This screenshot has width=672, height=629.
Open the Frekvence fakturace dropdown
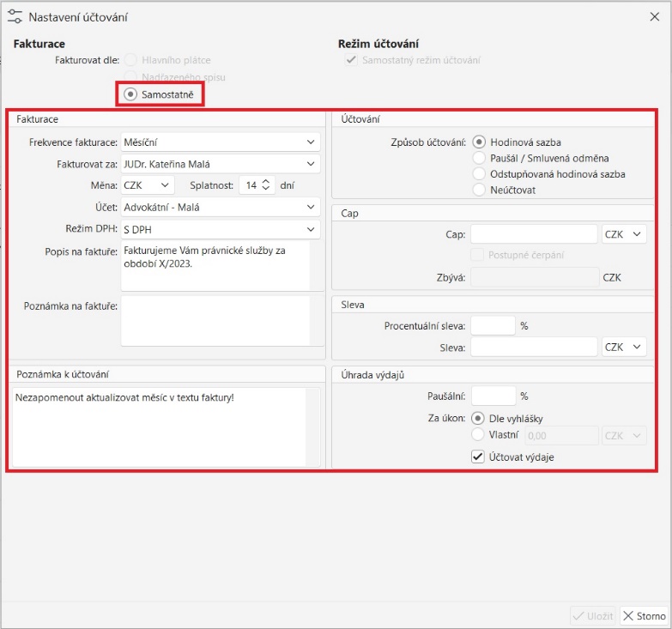click(x=221, y=142)
